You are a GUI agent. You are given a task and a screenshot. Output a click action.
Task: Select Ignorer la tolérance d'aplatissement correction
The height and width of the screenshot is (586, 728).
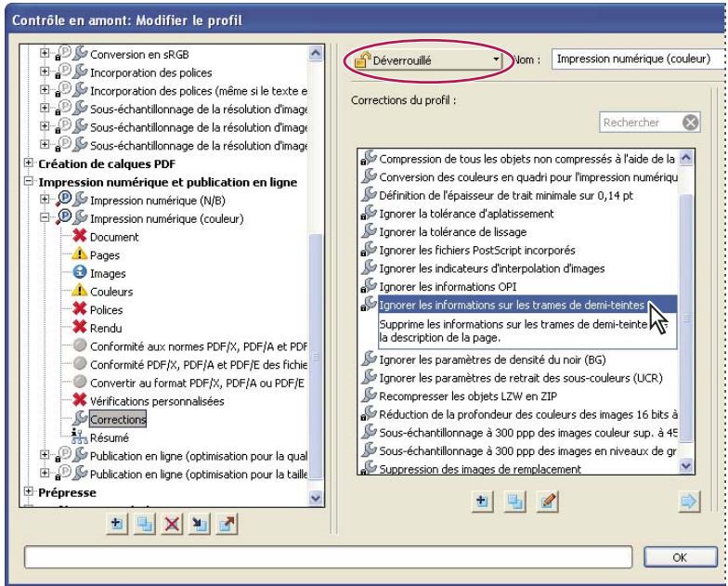(466, 214)
